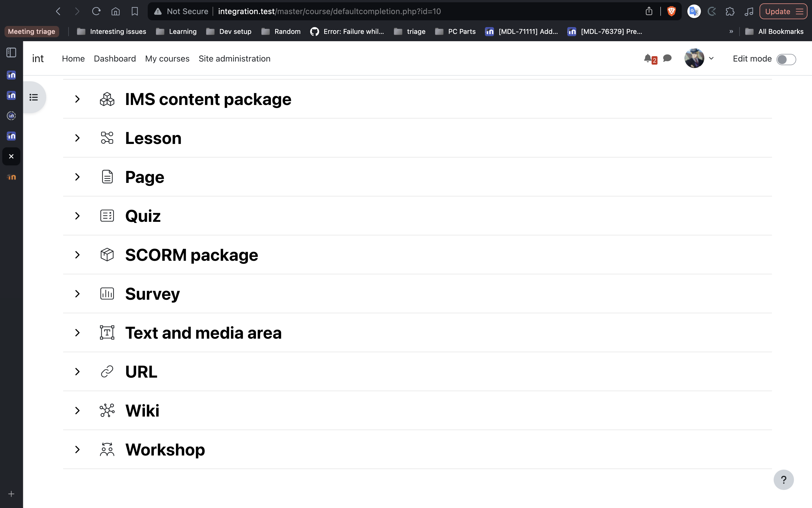Expand the Wiki section
The height and width of the screenshot is (508, 812).
coord(78,411)
